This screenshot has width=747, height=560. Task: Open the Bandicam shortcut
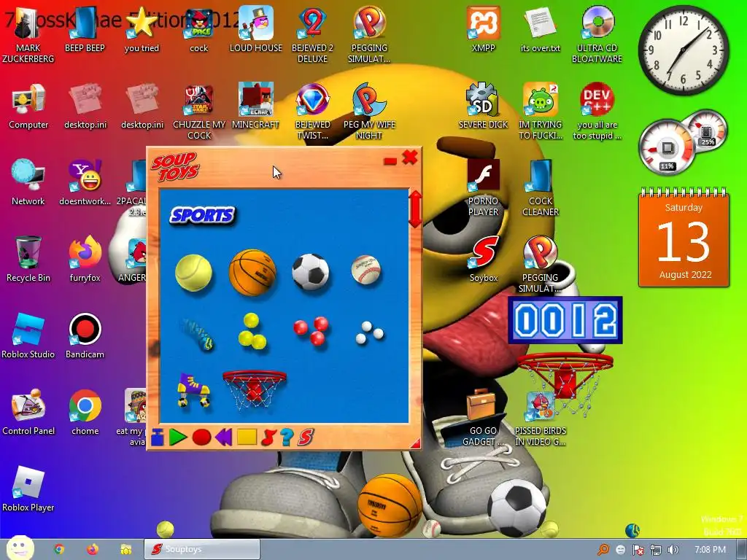pyautogui.click(x=85, y=336)
